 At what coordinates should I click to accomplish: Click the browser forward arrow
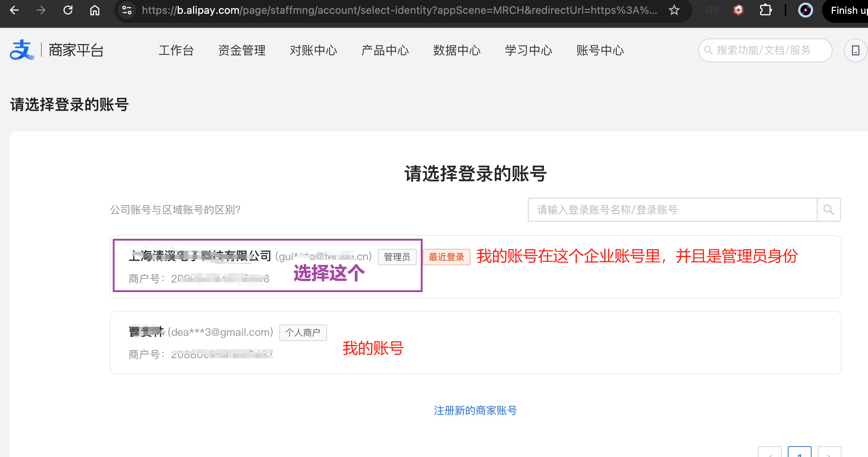tap(41, 10)
